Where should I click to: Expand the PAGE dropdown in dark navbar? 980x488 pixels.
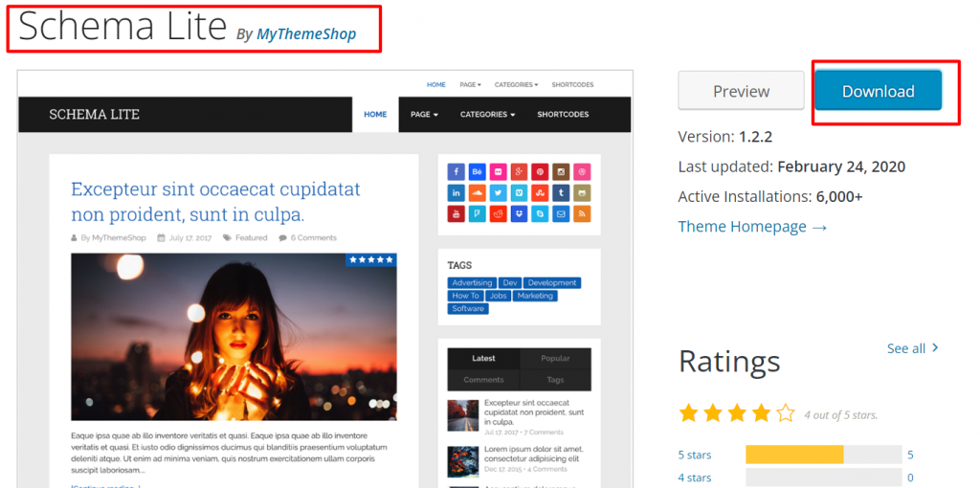pos(424,115)
